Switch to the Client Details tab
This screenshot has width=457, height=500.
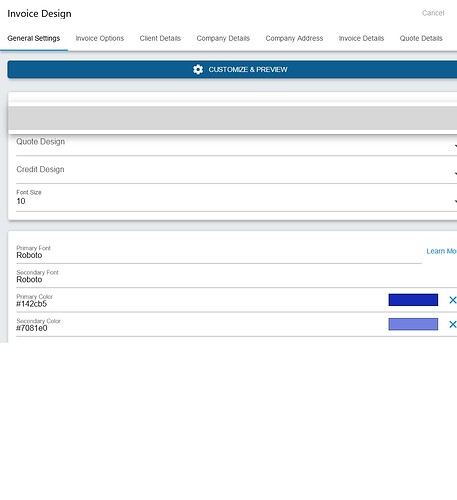pyautogui.click(x=160, y=38)
